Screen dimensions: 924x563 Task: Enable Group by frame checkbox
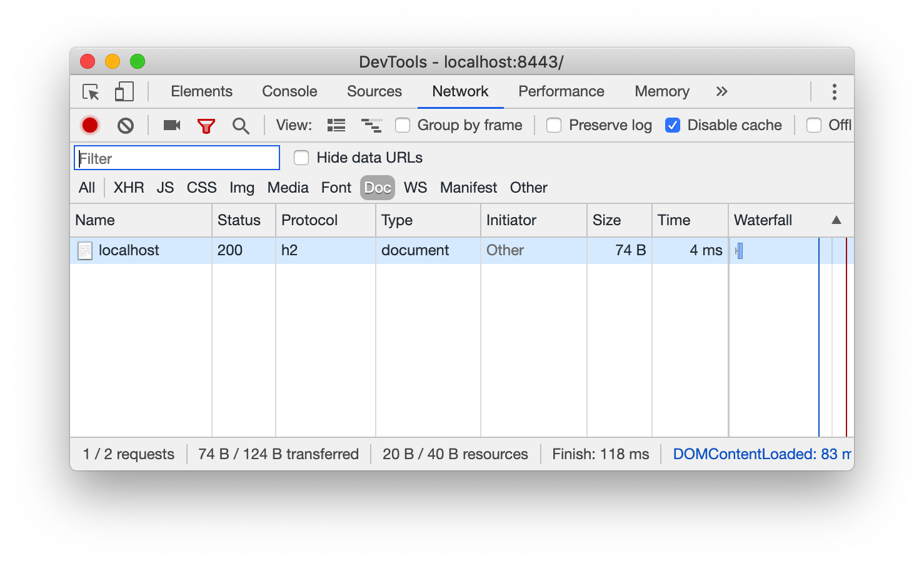[403, 125]
